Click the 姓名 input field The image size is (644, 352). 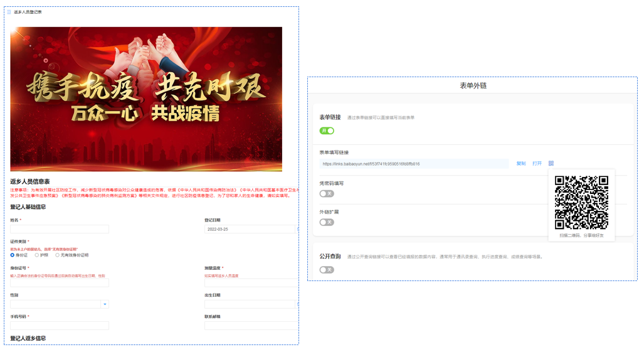(60, 230)
